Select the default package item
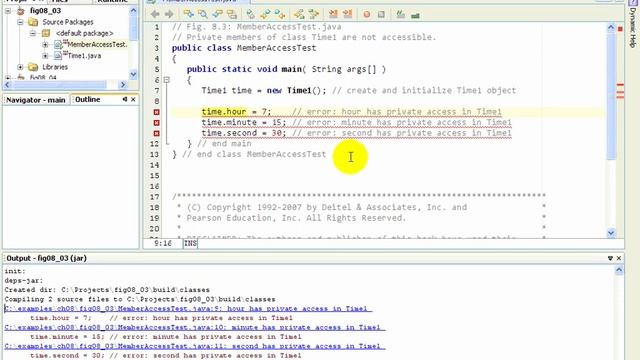 point(84,33)
